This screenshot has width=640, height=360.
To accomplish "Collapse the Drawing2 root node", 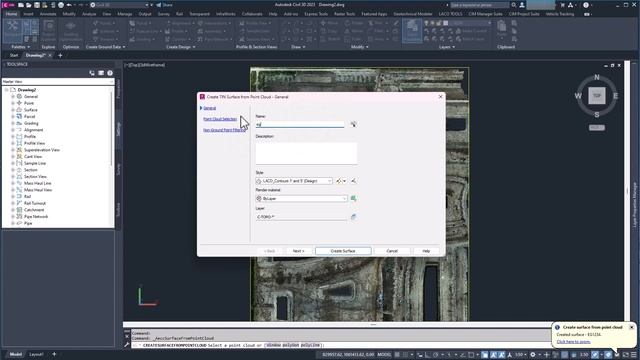I will pyautogui.click(x=7, y=90).
